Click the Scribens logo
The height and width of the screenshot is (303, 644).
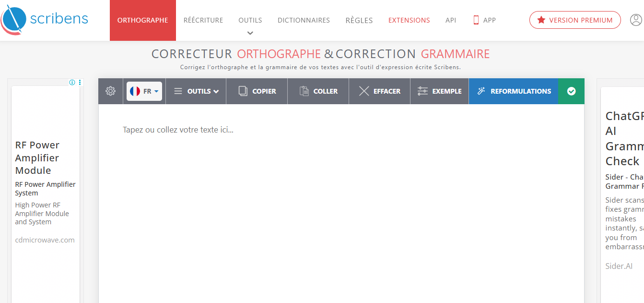coord(45,20)
